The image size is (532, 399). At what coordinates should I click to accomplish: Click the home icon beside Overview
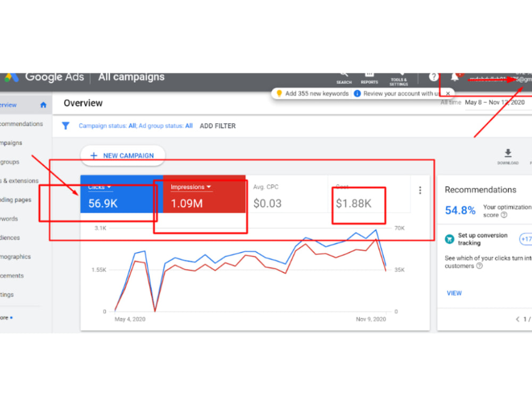click(43, 105)
